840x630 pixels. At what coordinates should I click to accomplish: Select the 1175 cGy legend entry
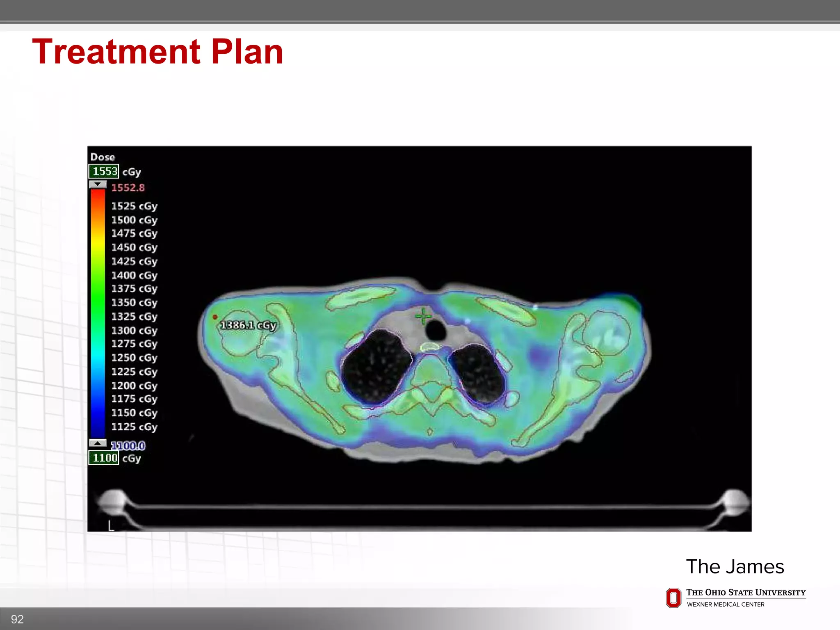click(134, 399)
